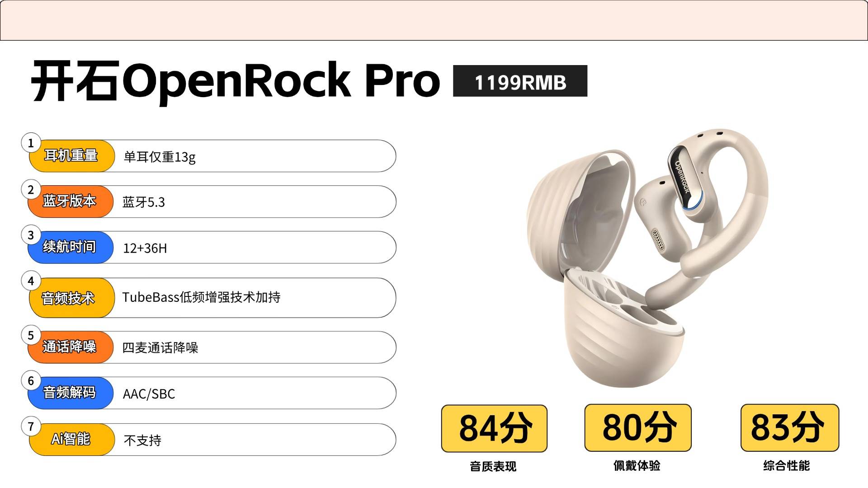Click the OpenRock earbud product image
The image size is (868, 488).
click(647, 258)
